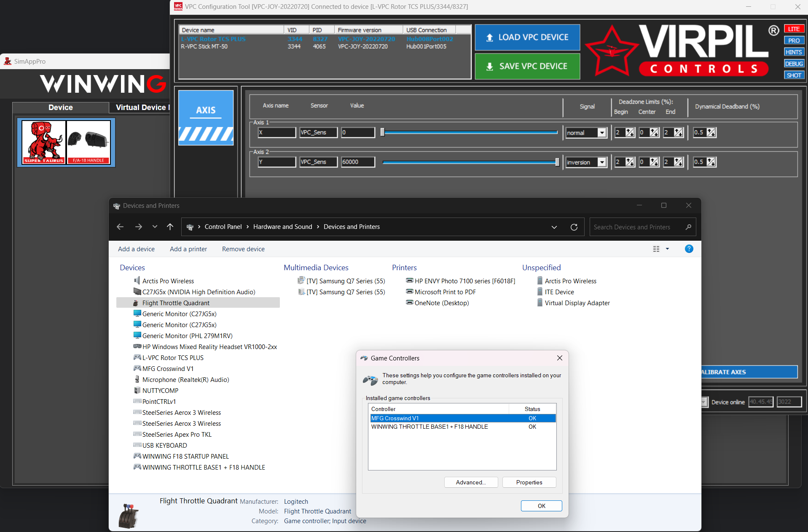Open view options dropdown arrow

(667, 249)
